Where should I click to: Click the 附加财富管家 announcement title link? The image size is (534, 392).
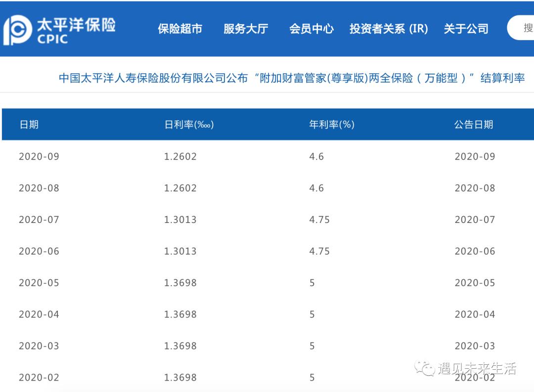pyautogui.click(x=293, y=78)
